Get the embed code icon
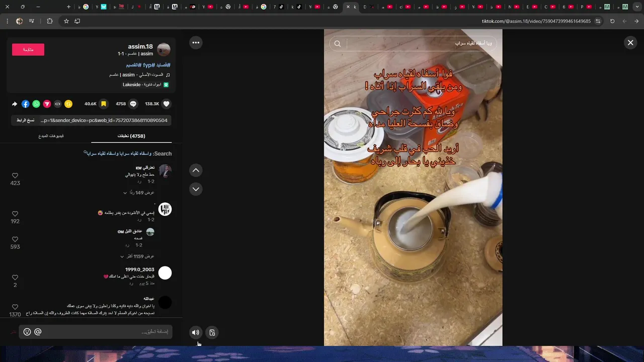Image resolution: width=644 pixels, height=362 pixels. pyautogui.click(x=57, y=104)
